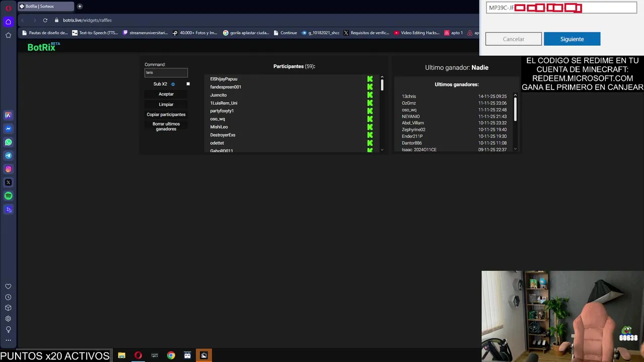Click Kick icon beside ElShijayPapuu

pyautogui.click(x=370, y=79)
